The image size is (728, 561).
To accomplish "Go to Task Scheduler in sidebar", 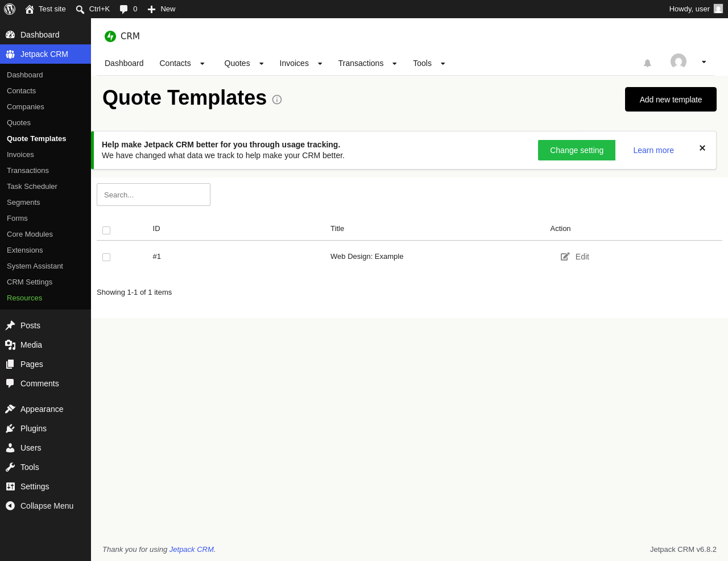I will (x=32, y=187).
